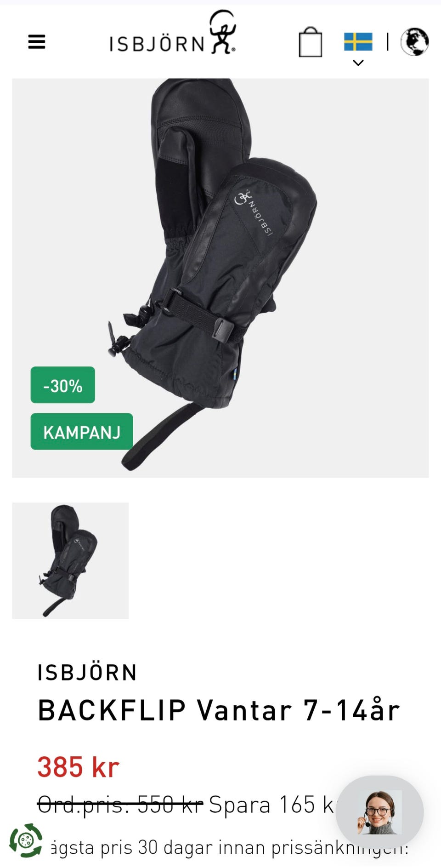
Task: Open the green cookie settings icon
Action: pyautogui.click(x=26, y=840)
